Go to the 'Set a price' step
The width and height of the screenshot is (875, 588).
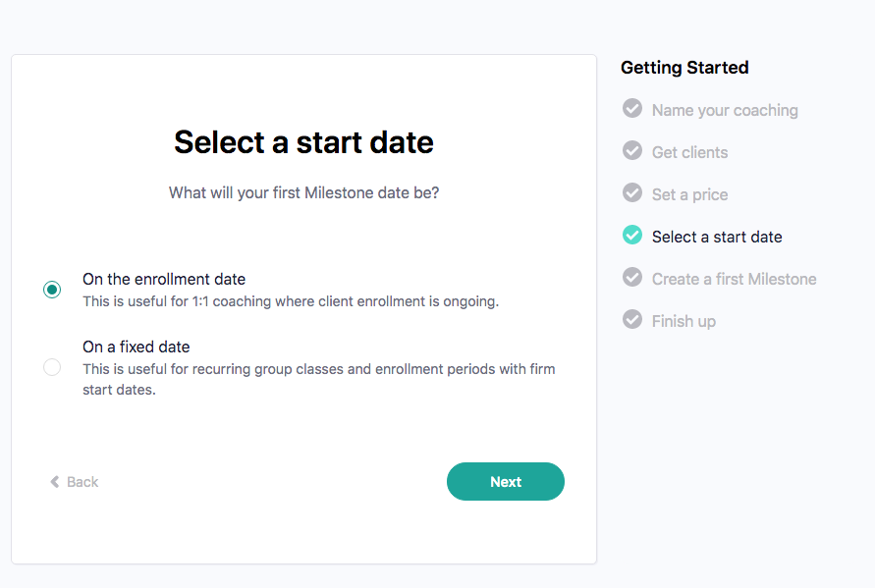[x=690, y=194]
